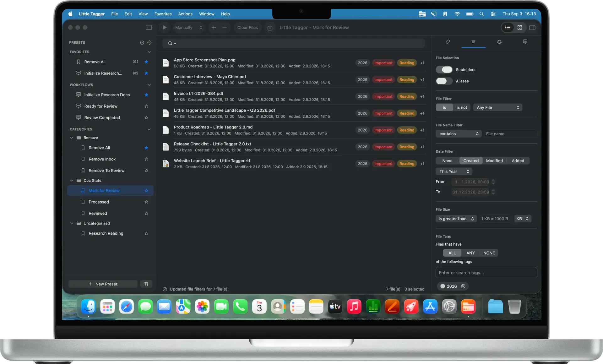Open the search options magnifier dropdown
The width and height of the screenshot is (603, 364).
[172, 43]
